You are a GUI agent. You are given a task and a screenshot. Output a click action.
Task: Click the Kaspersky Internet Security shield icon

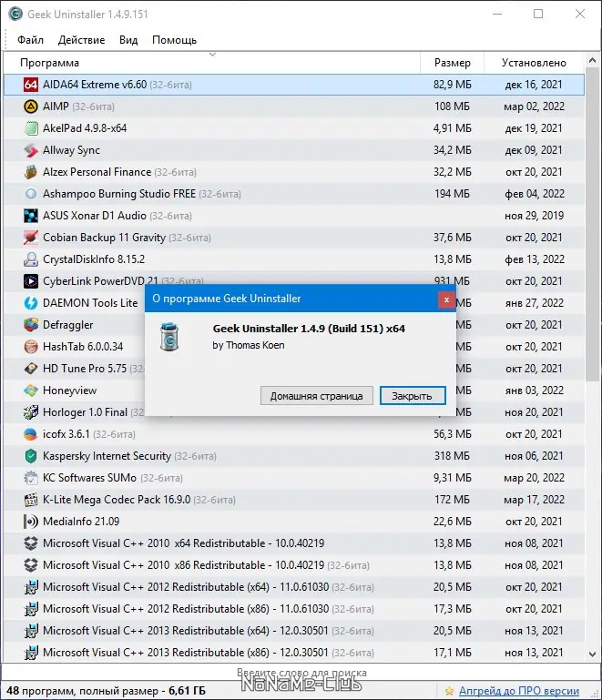pyautogui.click(x=30, y=456)
